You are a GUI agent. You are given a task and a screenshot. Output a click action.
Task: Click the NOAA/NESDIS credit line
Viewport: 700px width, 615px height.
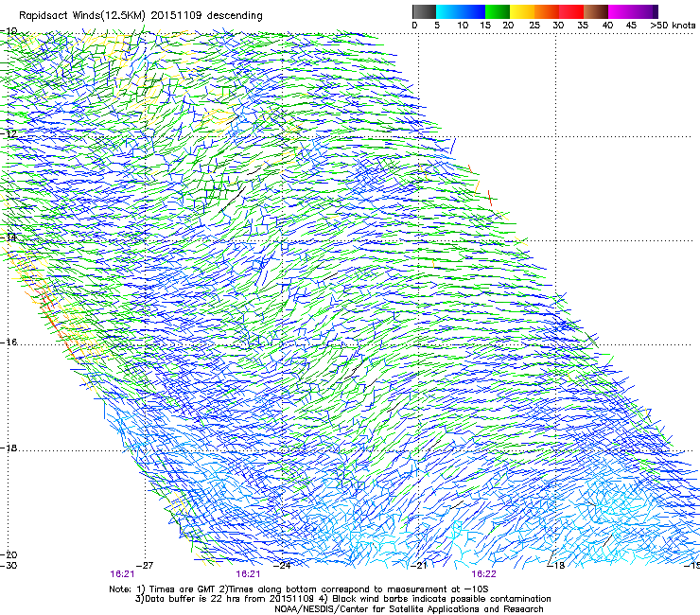click(x=409, y=609)
